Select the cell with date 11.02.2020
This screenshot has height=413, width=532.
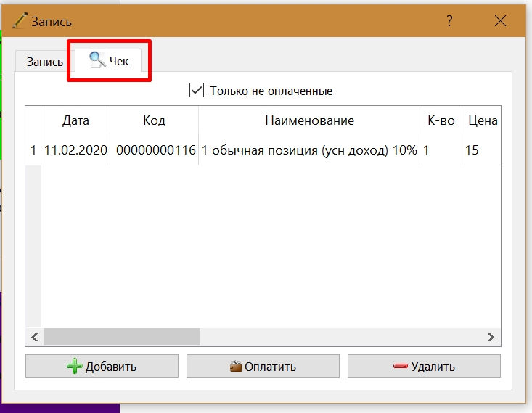click(x=75, y=150)
